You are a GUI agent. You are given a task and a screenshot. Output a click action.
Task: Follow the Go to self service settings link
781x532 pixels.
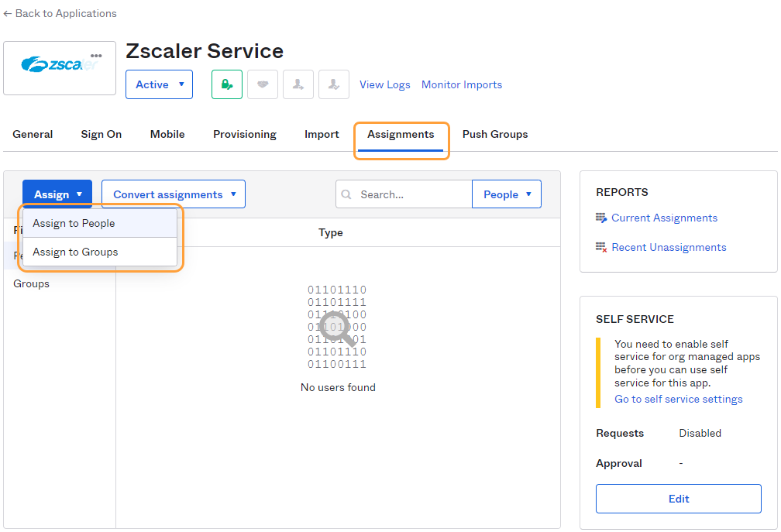click(679, 399)
